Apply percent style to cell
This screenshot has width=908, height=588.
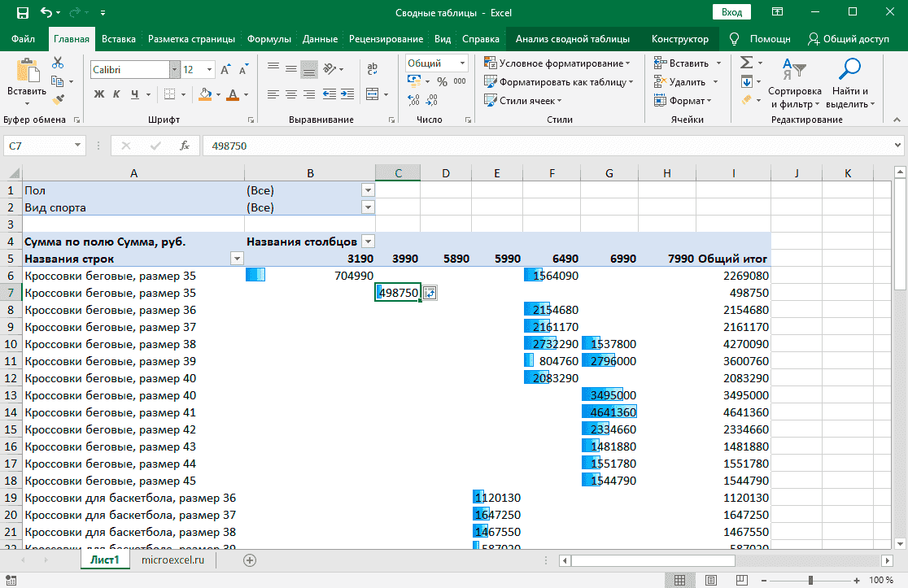(x=442, y=81)
